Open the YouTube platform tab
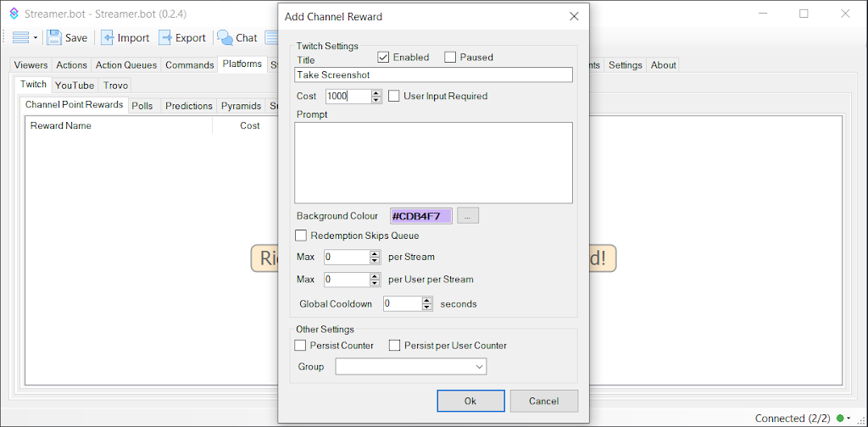This screenshot has width=868, height=427. point(75,86)
